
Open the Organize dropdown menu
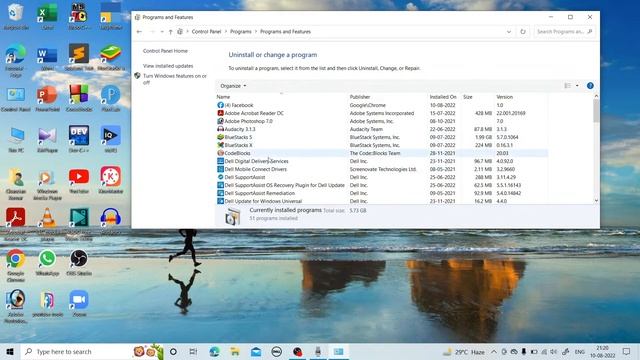(x=233, y=86)
